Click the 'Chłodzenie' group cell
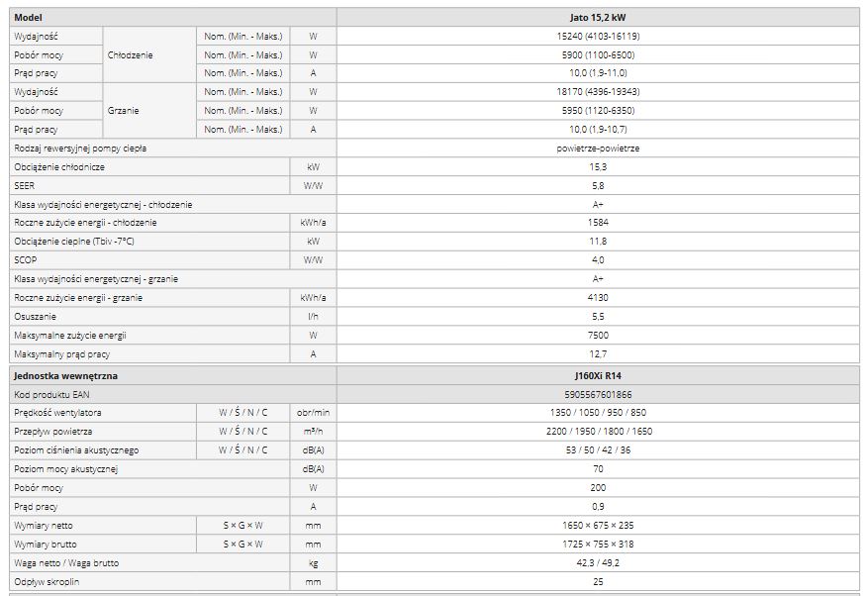The width and height of the screenshot is (868, 596). click(x=130, y=55)
